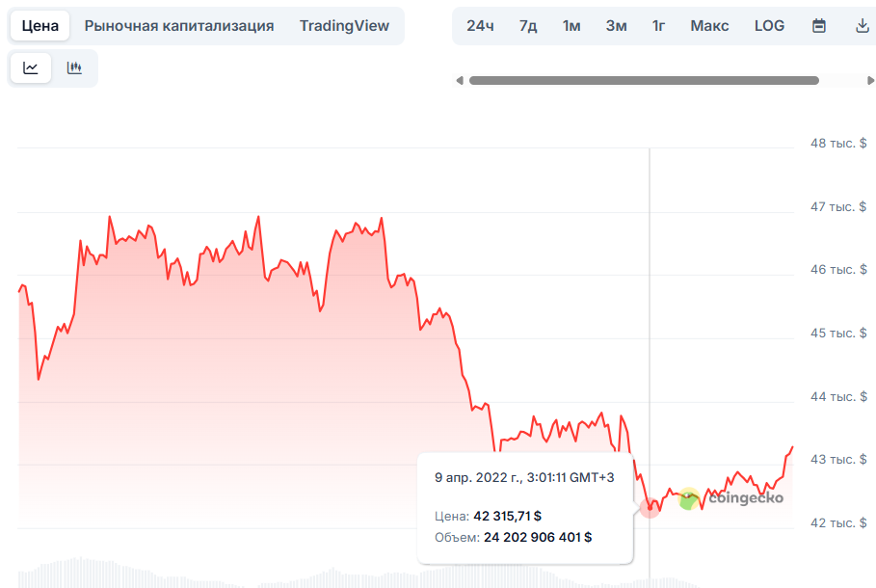Viewport: 876px width, 588px height.
Task: Switch to line chart view icon
Action: pyautogui.click(x=31, y=67)
